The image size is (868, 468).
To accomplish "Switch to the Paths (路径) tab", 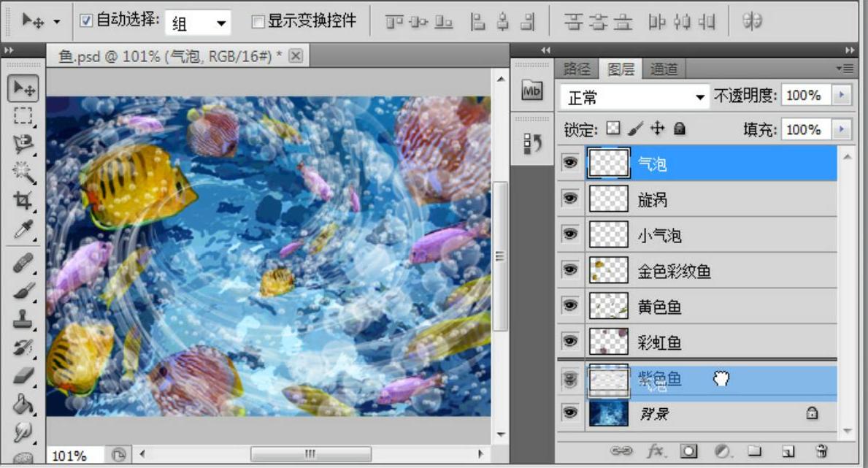I will pyautogui.click(x=577, y=69).
